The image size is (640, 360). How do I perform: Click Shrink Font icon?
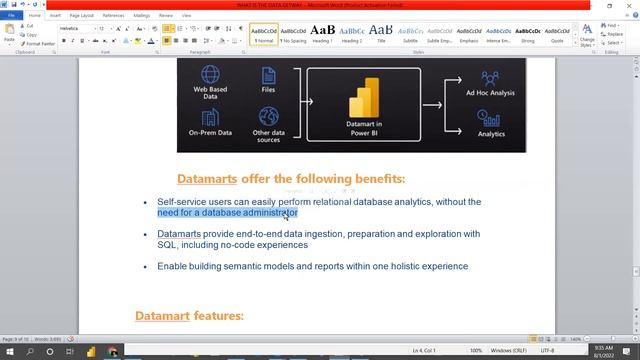(x=127, y=29)
